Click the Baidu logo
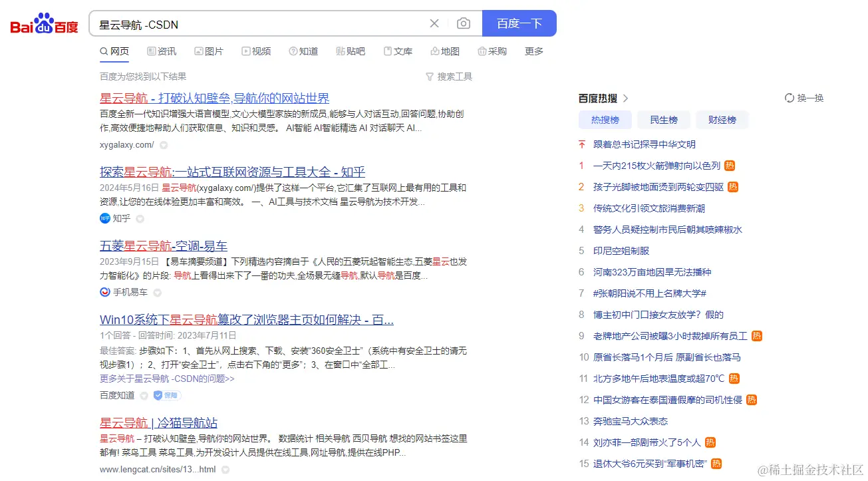The width and height of the screenshot is (868, 481). pyautogui.click(x=44, y=24)
